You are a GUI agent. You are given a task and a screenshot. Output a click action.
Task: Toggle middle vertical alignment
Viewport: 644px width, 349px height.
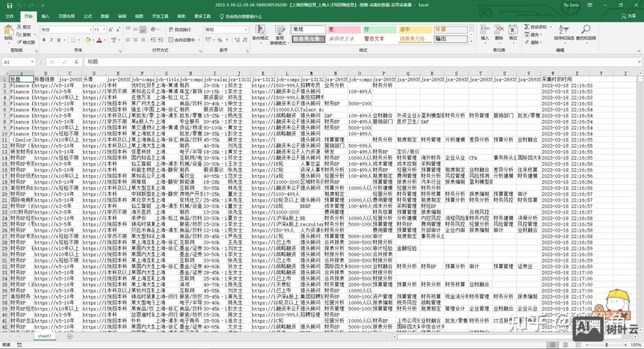[x=136, y=29]
